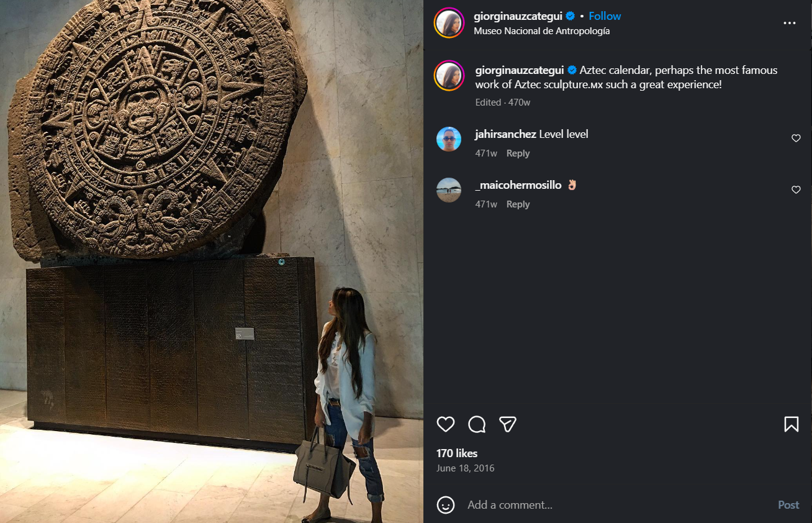Viewport: 812px width, 523px height.
Task: Open giorginauzcategui username in the header
Action: click(518, 16)
